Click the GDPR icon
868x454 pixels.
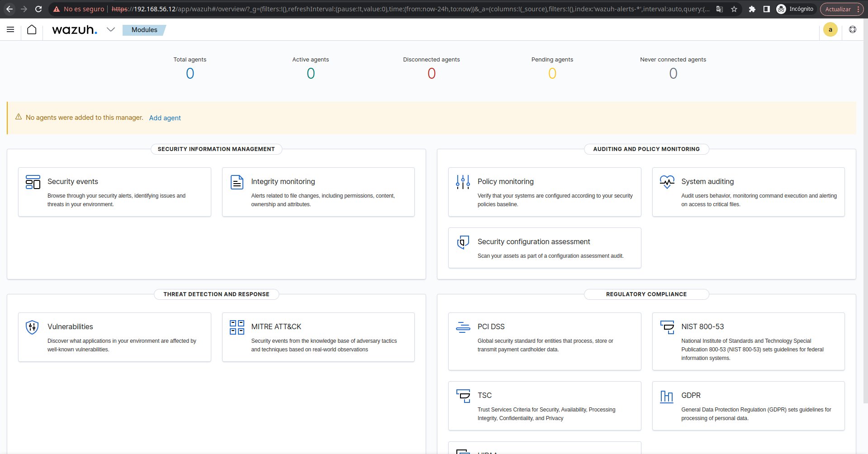pyautogui.click(x=667, y=397)
